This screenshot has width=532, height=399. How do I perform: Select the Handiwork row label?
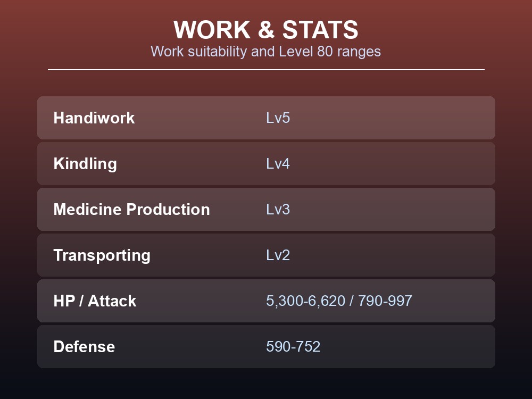coord(94,118)
